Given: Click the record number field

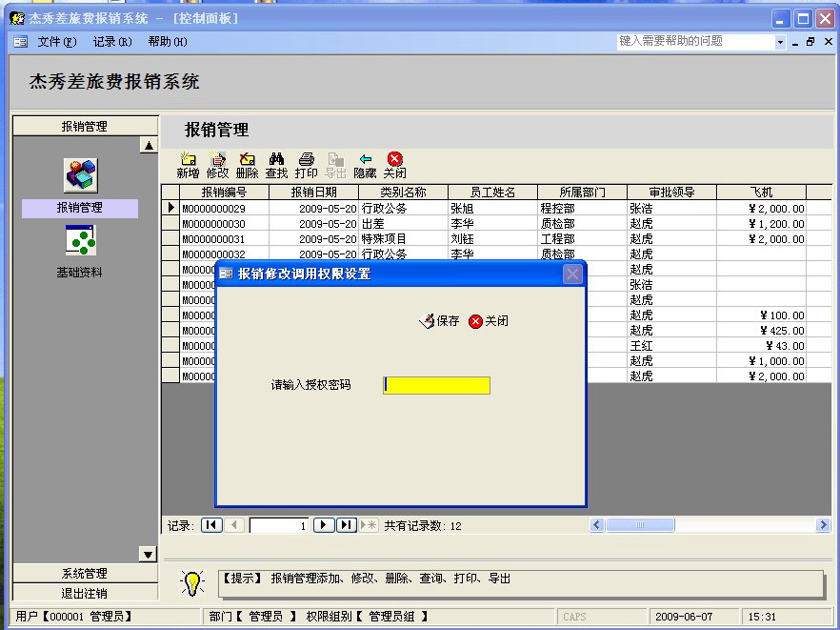Looking at the screenshot, I should click(x=280, y=525).
